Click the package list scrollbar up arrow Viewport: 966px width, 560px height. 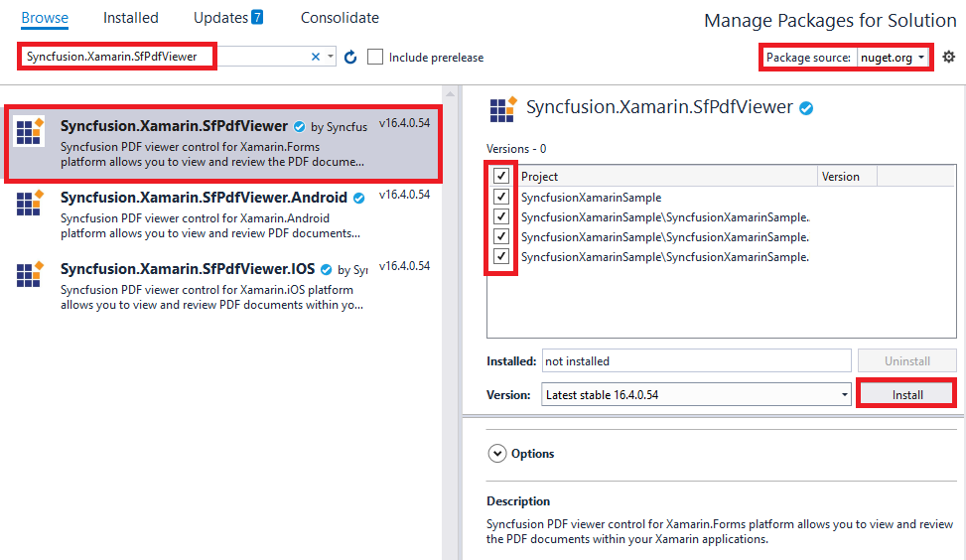(x=451, y=94)
